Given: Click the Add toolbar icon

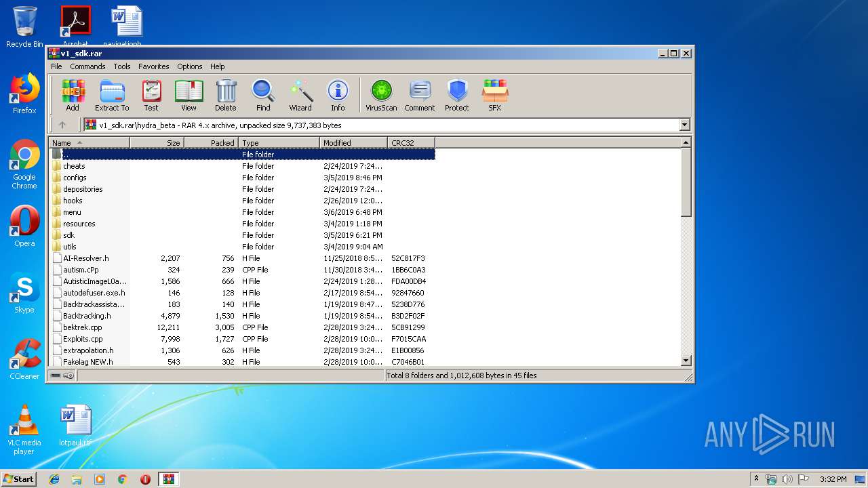Looking at the screenshot, I should (x=73, y=96).
